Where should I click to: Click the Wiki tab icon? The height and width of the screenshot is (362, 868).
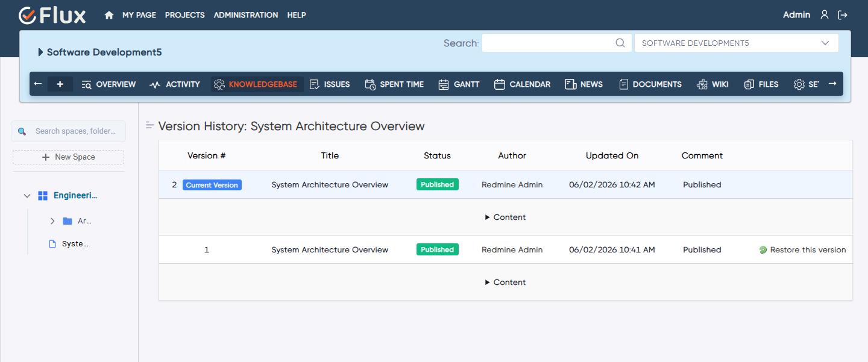pyautogui.click(x=702, y=84)
